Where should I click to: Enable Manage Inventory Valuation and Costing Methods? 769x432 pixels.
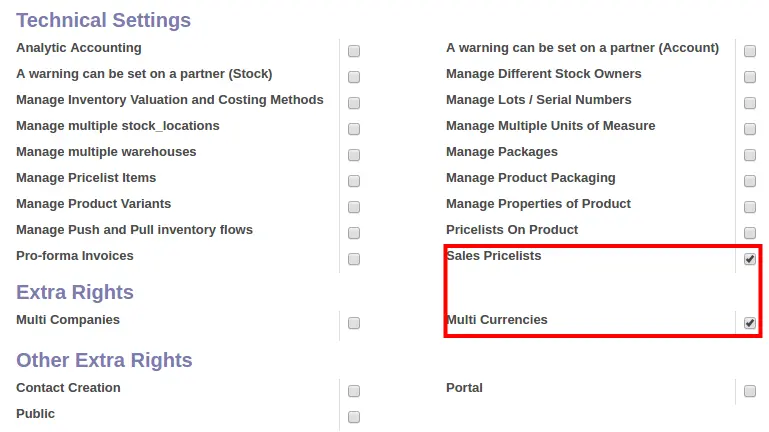coord(354,103)
